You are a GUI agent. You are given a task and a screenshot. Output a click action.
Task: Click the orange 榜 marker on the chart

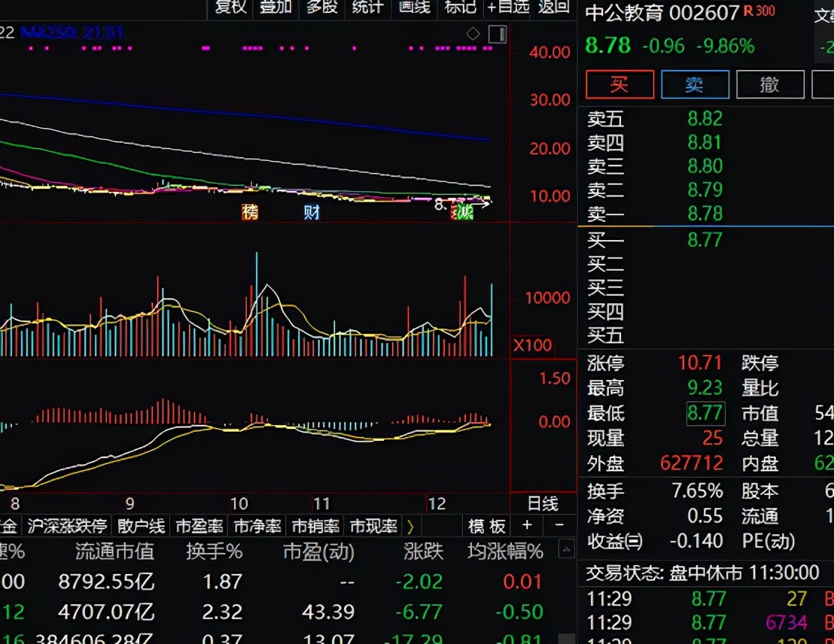(249, 212)
